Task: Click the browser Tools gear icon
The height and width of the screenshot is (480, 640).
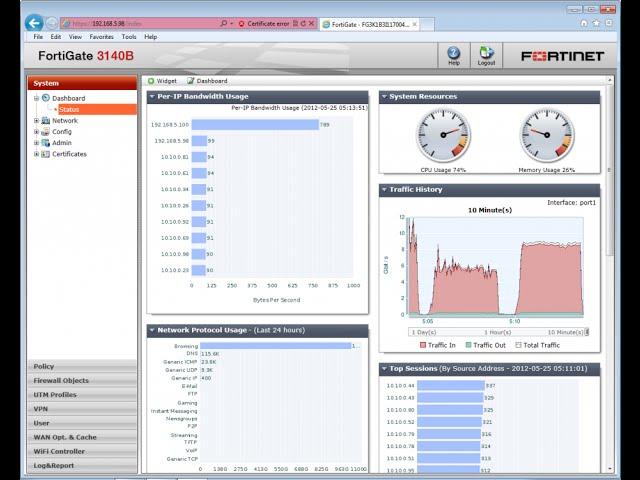Action: tap(609, 23)
